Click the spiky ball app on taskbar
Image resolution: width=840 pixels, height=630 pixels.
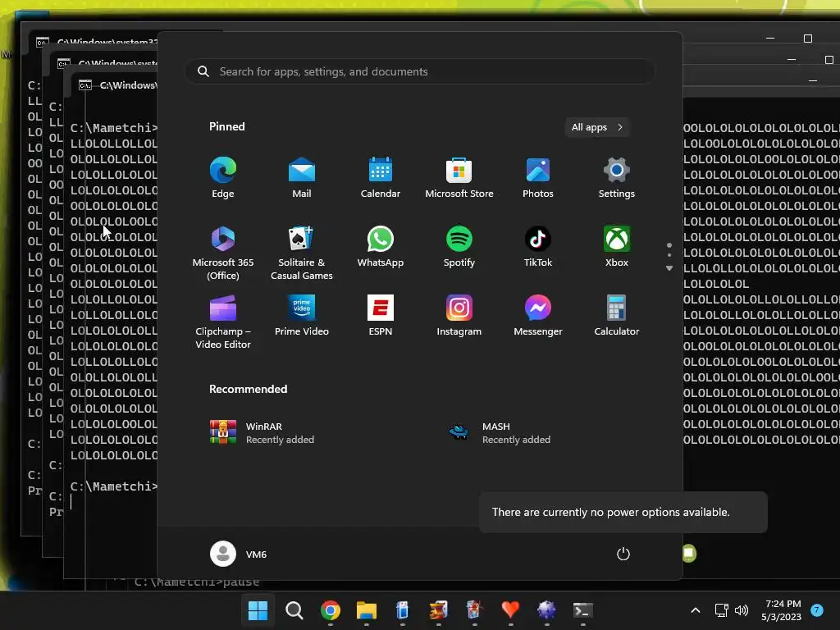click(x=546, y=609)
